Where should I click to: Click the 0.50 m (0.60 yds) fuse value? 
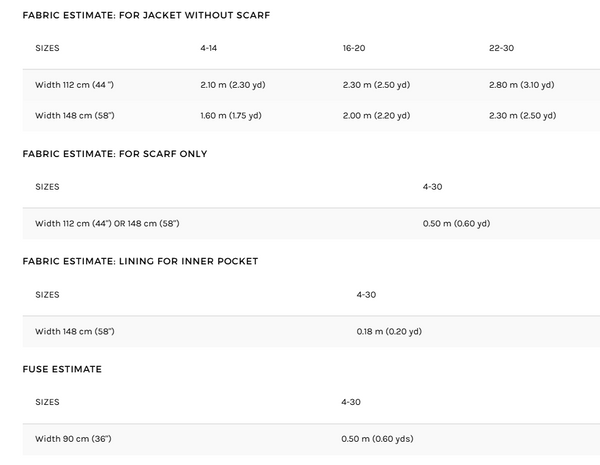tap(377, 439)
